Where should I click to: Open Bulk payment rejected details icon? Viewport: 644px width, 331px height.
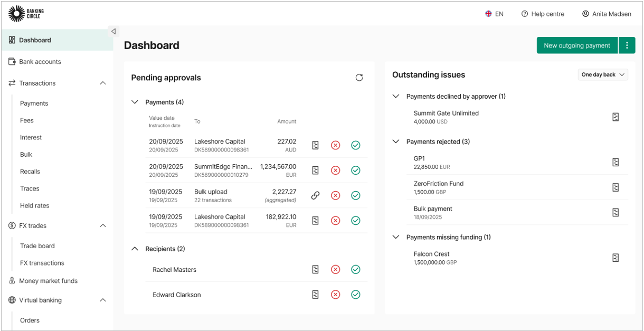tap(615, 212)
